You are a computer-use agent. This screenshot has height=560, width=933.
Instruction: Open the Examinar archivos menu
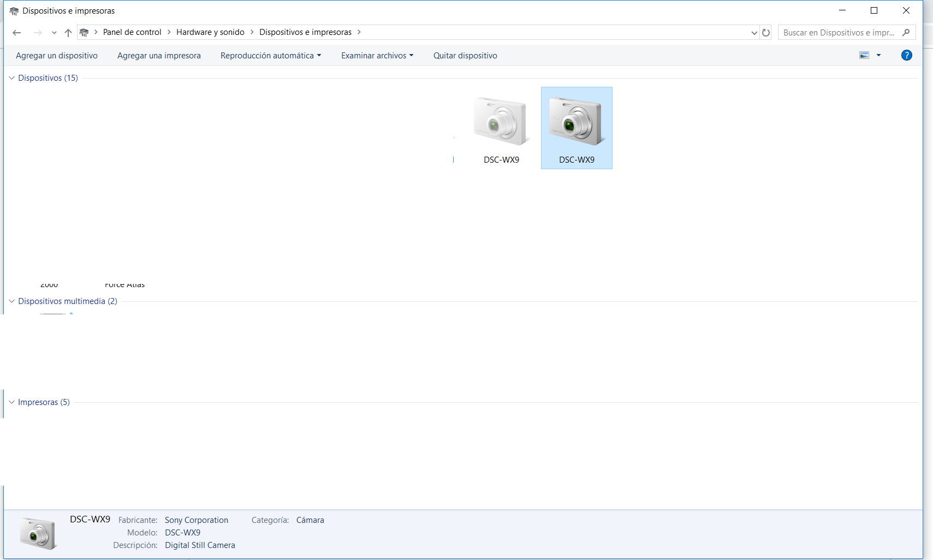pyautogui.click(x=377, y=56)
